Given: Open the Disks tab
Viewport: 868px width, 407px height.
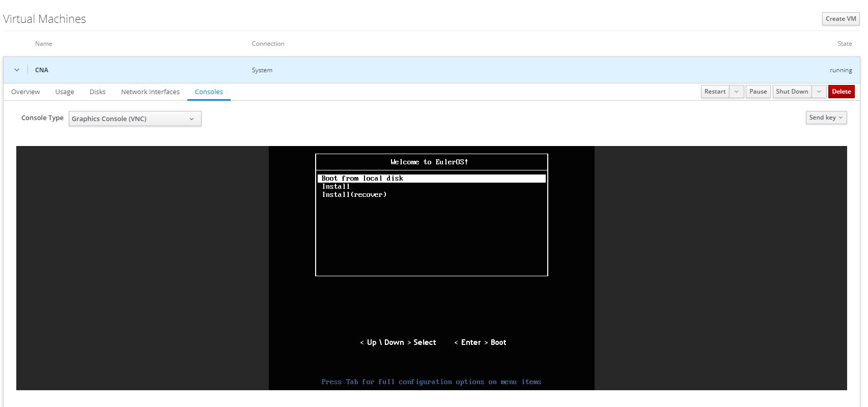Looking at the screenshot, I should click(x=98, y=92).
